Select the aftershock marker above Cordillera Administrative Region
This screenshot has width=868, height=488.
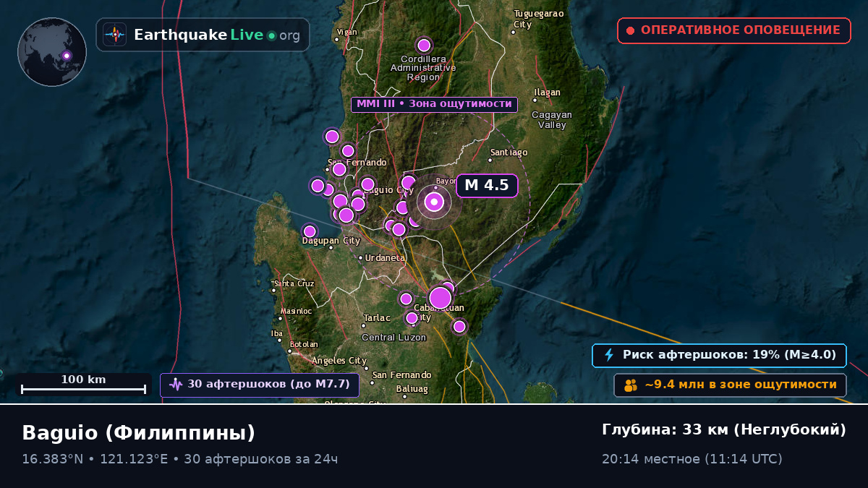click(424, 45)
